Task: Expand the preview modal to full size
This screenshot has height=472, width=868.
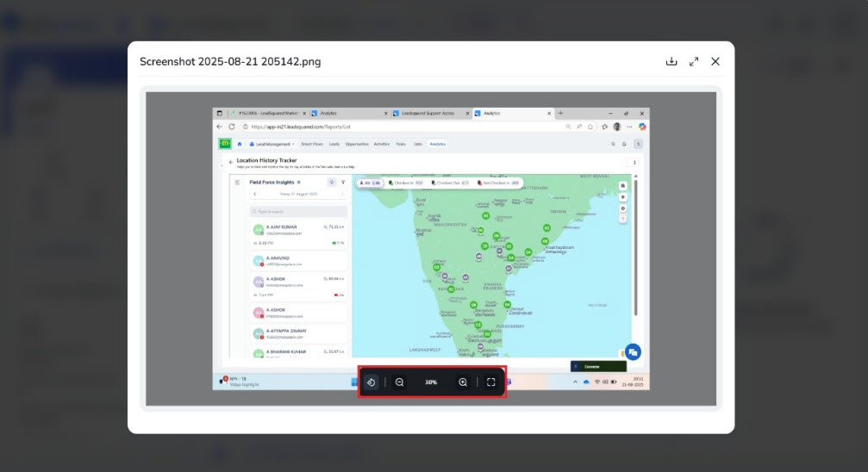Action: point(694,61)
